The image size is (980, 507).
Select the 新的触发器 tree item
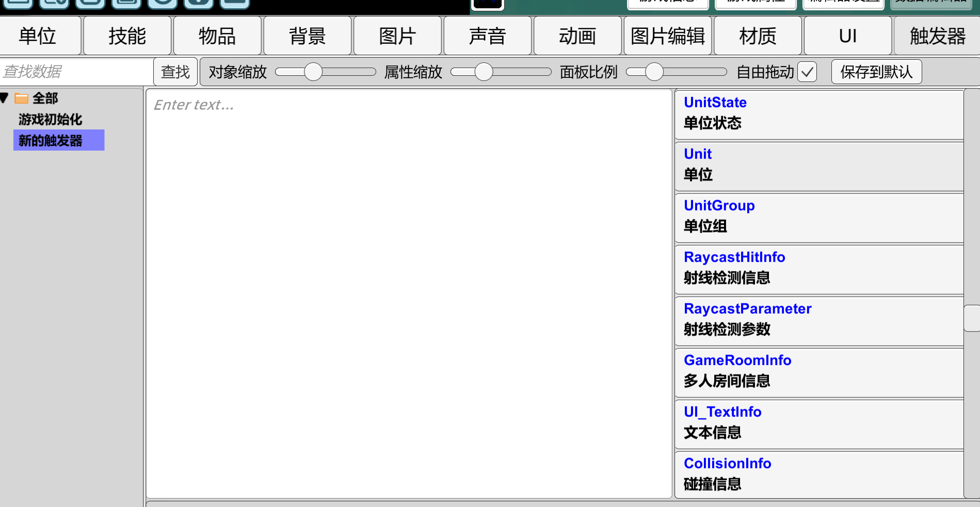coord(59,140)
